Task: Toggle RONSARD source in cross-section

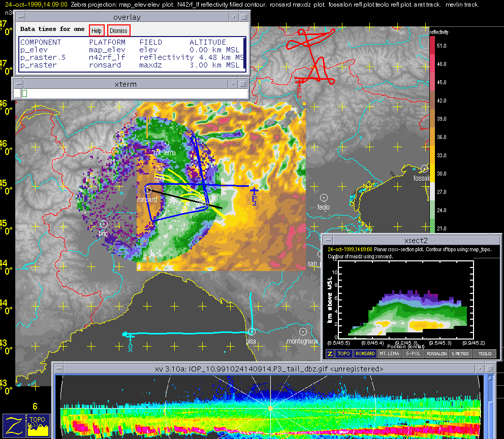Action: tap(365, 354)
